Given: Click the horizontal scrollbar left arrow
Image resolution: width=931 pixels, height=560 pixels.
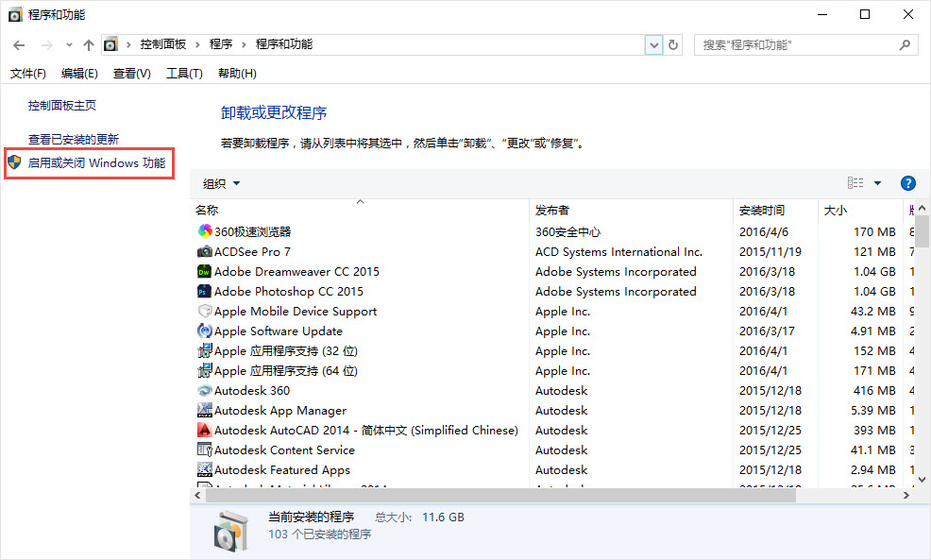Looking at the screenshot, I should click(197, 495).
